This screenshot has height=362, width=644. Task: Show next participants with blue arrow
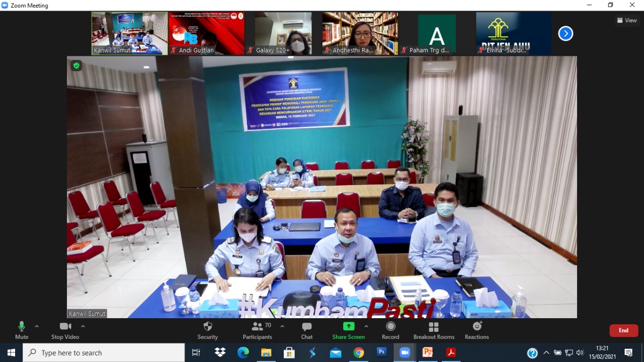[566, 34]
